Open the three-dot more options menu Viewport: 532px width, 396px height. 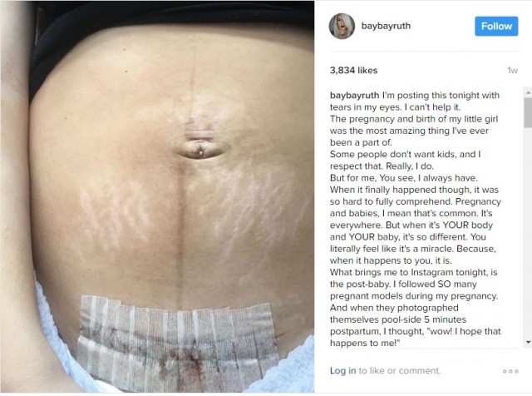coord(510,371)
